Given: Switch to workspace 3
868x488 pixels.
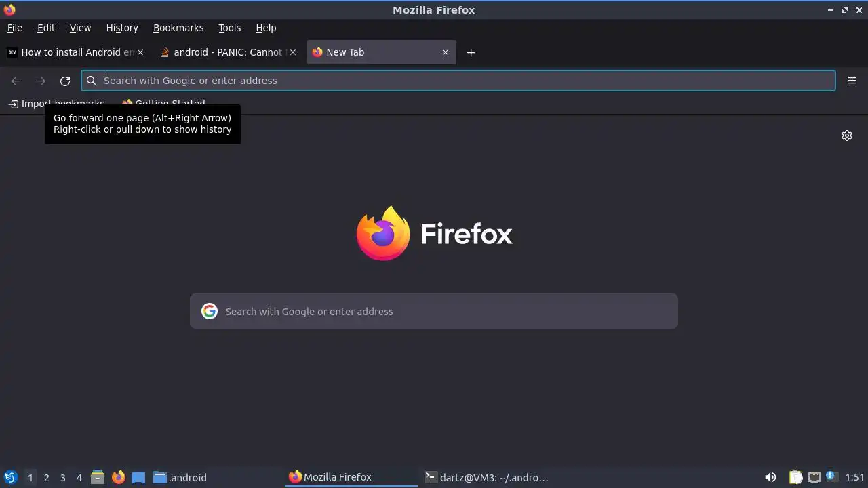Looking at the screenshot, I should pyautogui.click(x=62, y=478).
